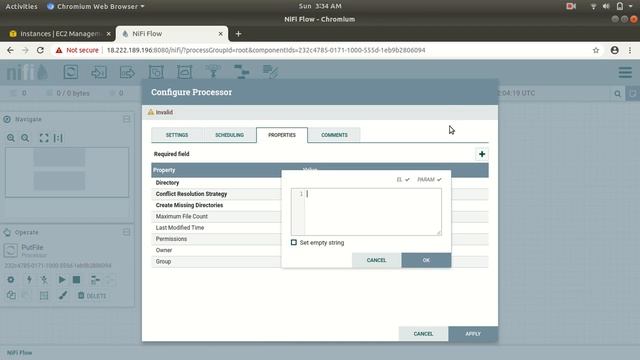Click the Remote Process Group toolbar icon
The width and height of the screenshot is (640, 360).
pos(184,72)
